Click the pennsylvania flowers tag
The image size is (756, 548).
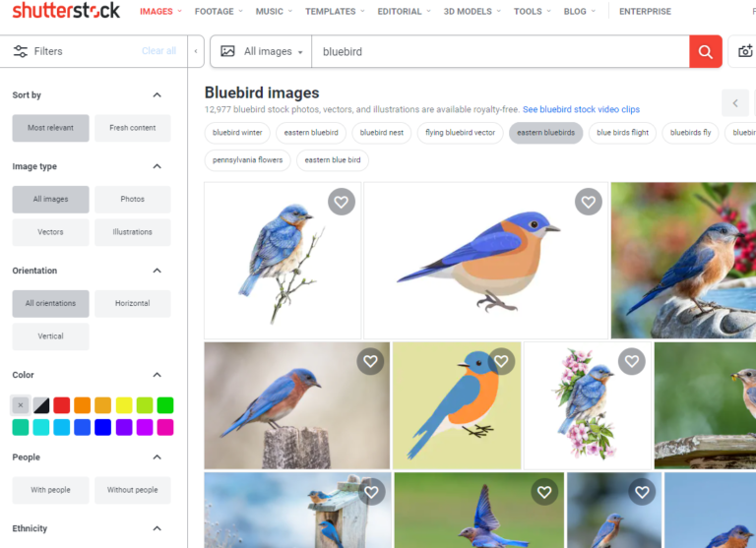pyautogui.click(x=247, y=160)
